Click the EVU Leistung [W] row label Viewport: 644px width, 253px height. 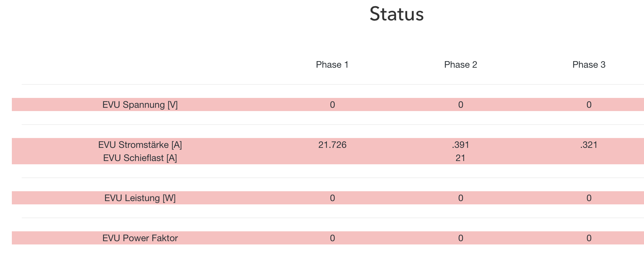[140, 198]
